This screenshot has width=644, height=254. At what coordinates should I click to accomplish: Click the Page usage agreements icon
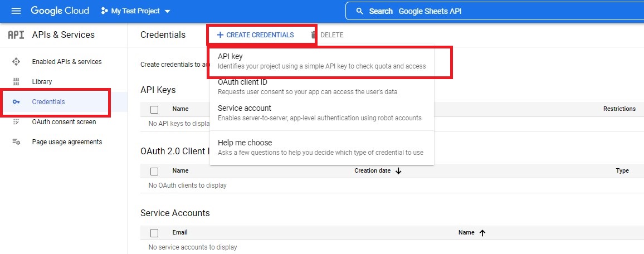tap(16, 142)
